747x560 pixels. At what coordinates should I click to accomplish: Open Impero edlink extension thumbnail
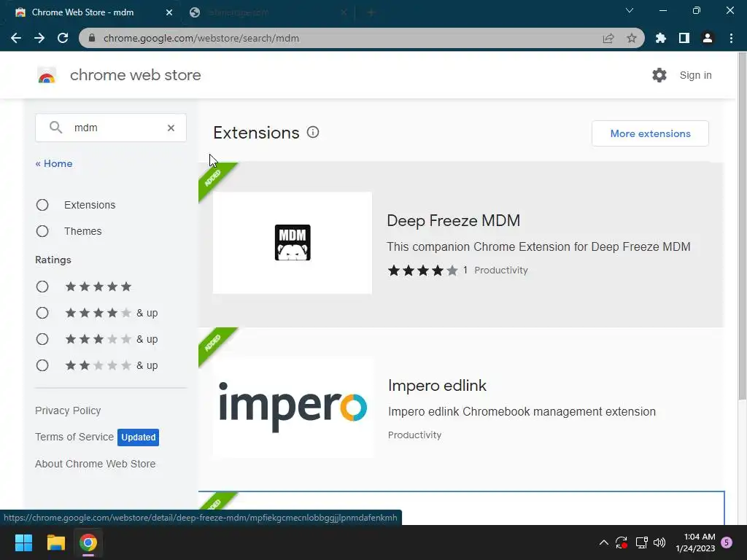pos(292,408)
